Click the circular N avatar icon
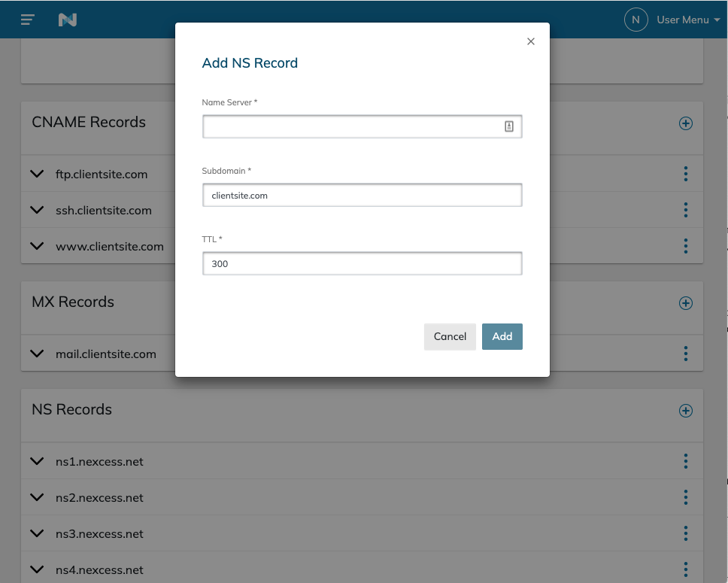Image resolution: width=728 pixels, height=583 pixels. [x=635, y=20]
